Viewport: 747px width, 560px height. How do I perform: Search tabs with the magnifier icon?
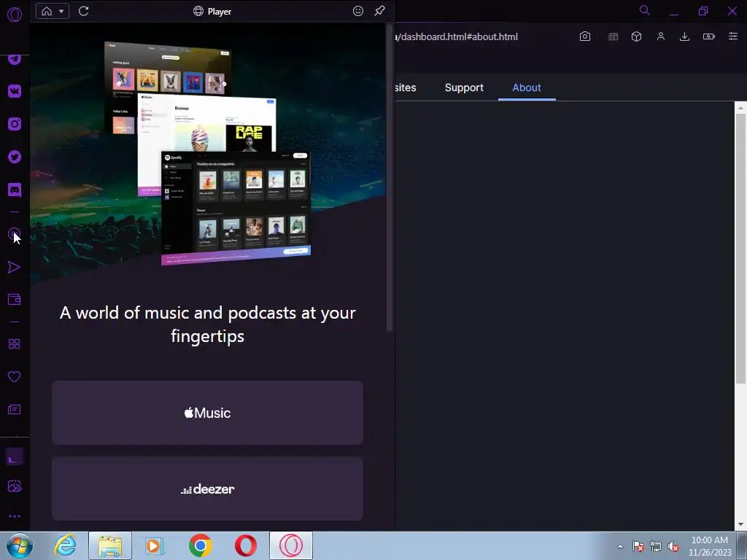click(645, 10)
